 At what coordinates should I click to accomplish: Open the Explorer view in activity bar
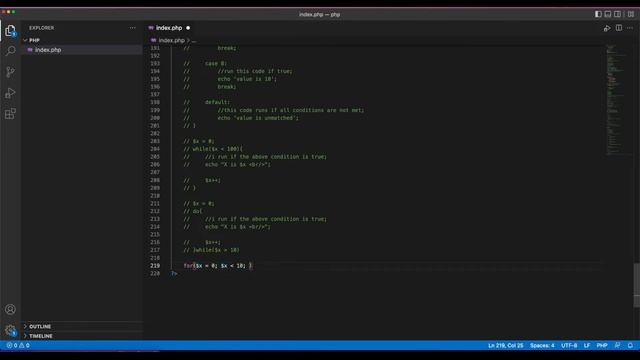point(10,31)
